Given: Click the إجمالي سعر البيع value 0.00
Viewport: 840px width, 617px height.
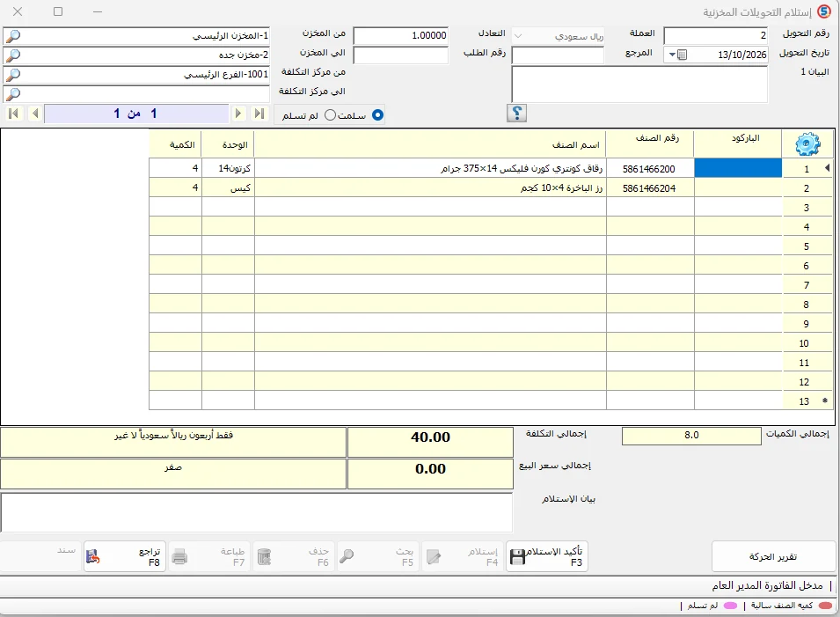Looking at the screenshot, I should coord(430,474).
